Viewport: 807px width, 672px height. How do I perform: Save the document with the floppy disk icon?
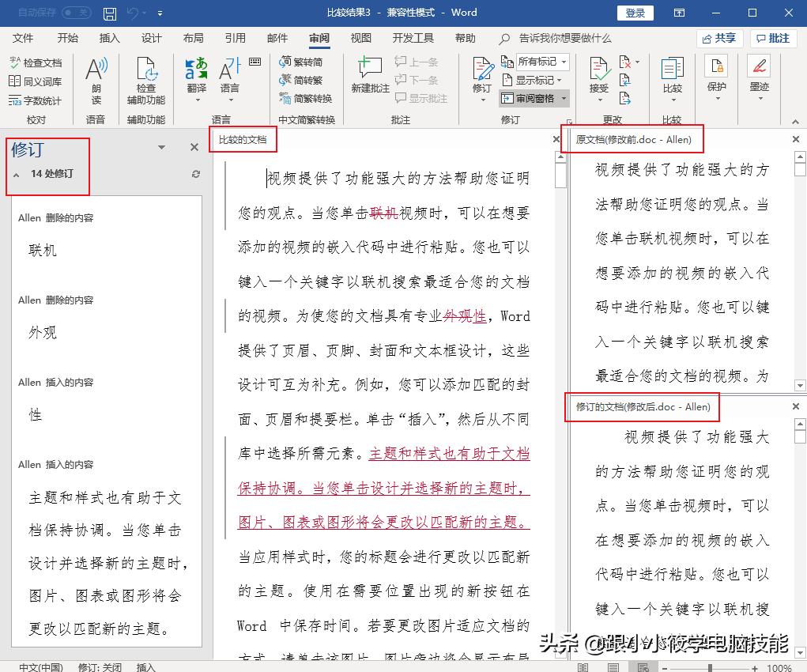click(x=110, y=13)
